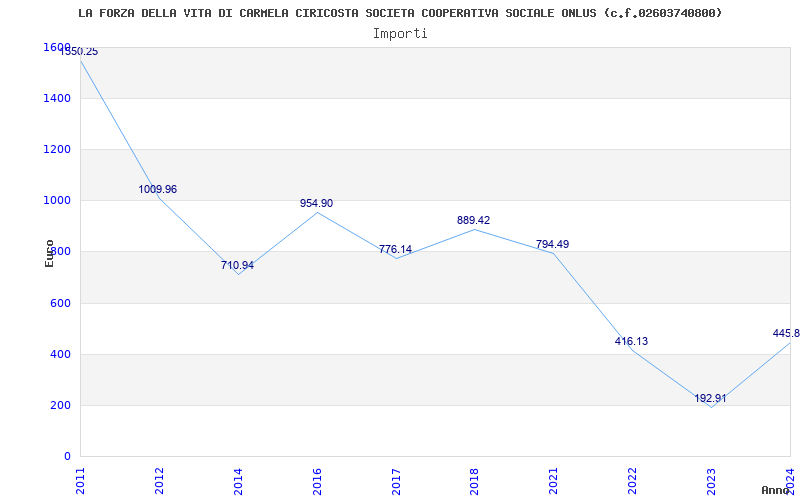Image resolution: width=800 pixels, height=500 pixels.
Task: Click the 600 y-axis tick label
Action: tap(59, 303)
